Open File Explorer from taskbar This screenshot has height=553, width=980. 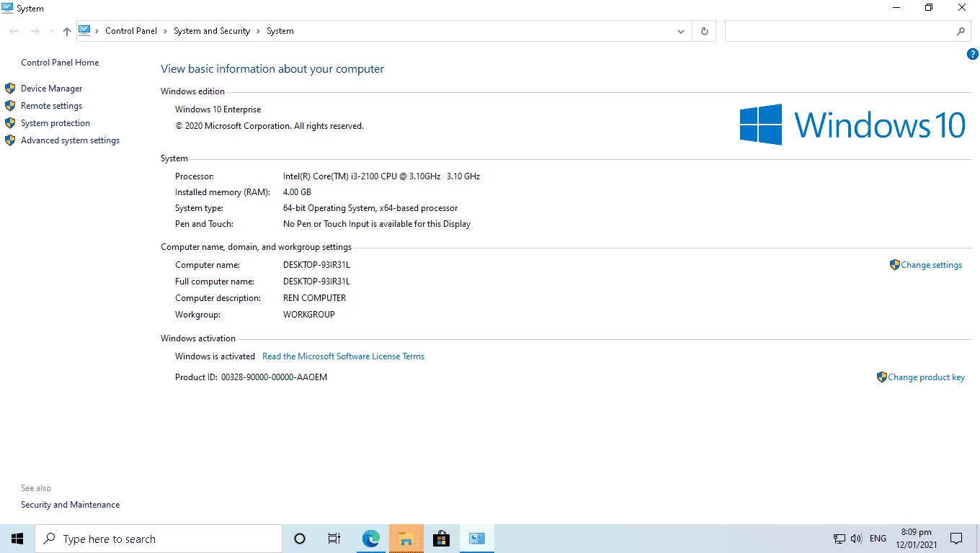tap(406, 539)
